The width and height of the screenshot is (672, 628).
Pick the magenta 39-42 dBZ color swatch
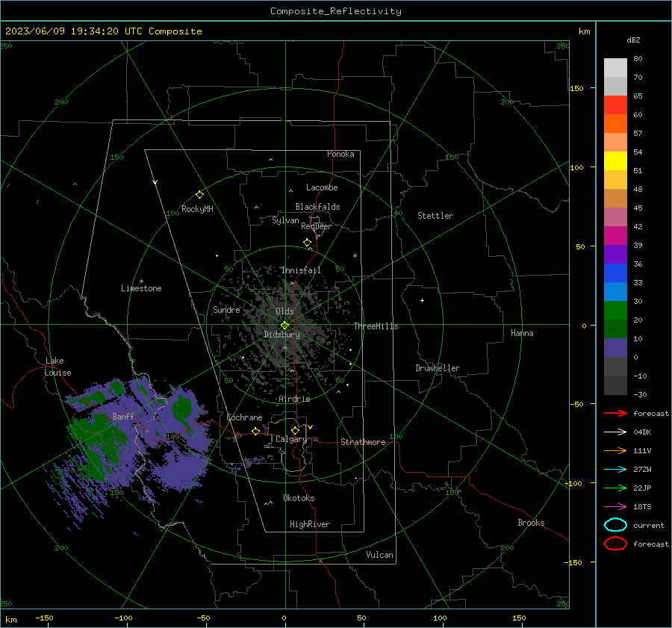pos(615,235)
